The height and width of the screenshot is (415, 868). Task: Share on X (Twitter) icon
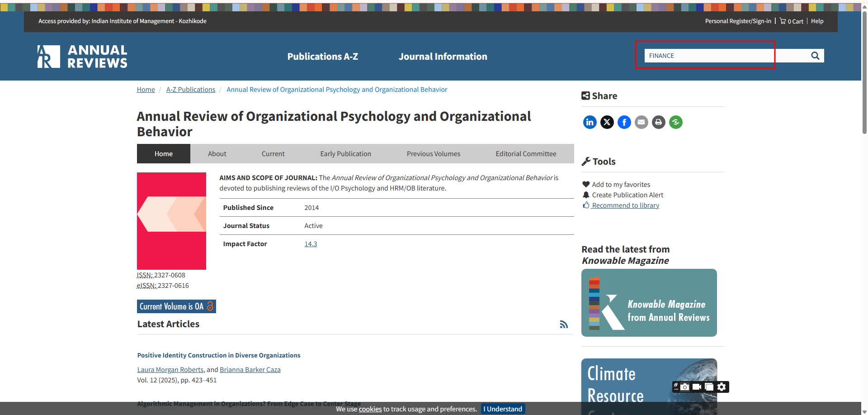[607, 122]
